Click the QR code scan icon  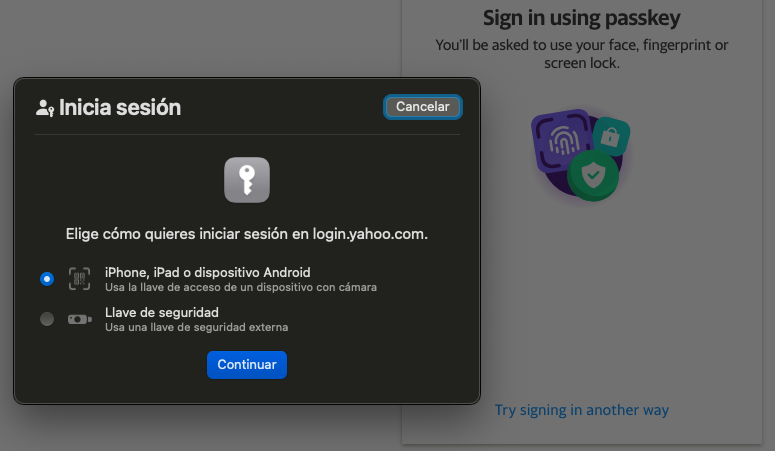79,279
